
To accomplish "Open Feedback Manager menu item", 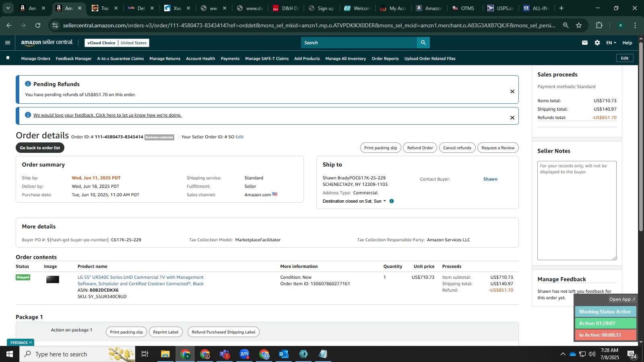I will pos(74,58).
